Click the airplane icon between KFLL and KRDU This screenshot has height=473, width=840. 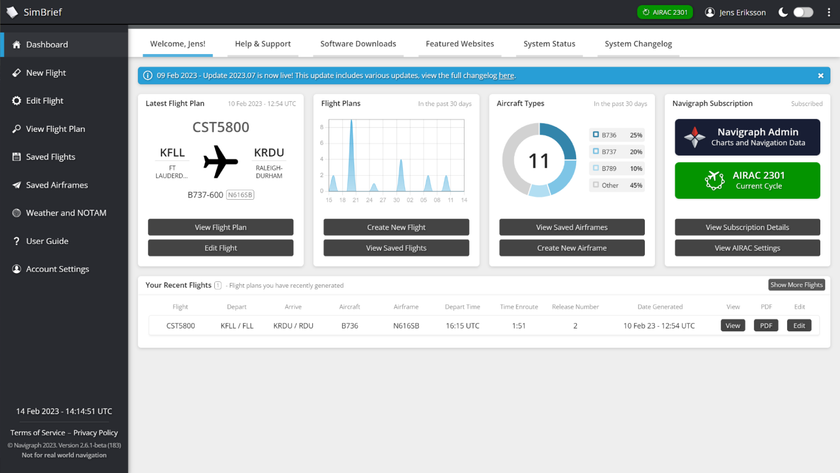coord(220,161)
